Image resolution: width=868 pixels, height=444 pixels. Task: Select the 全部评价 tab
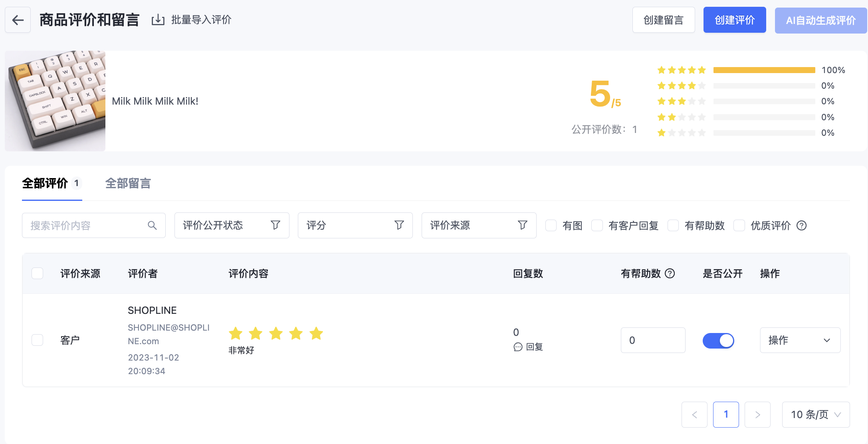[x=52, y=184]
